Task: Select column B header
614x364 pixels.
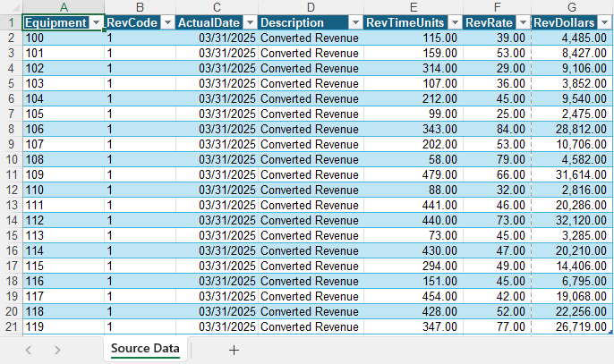Action: coord(140,7)
